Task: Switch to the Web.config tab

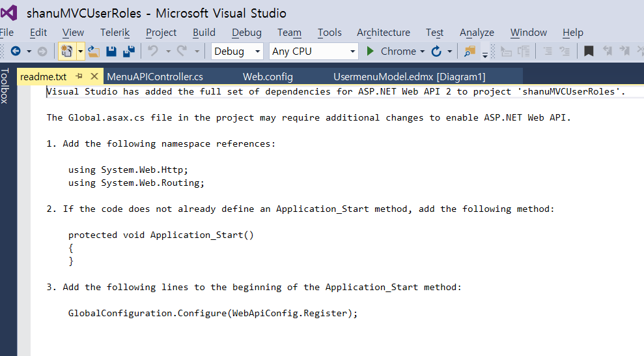Action: click(x=268, y=77)
